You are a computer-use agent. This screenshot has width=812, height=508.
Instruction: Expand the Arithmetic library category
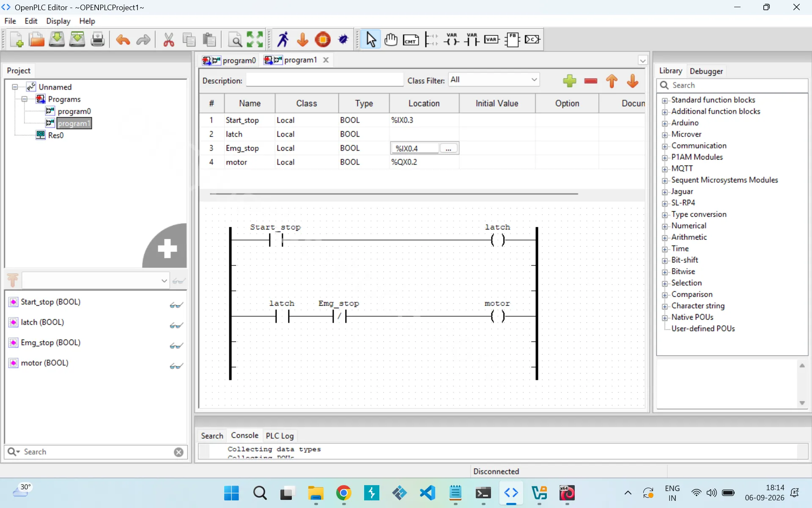pos(665,237)
